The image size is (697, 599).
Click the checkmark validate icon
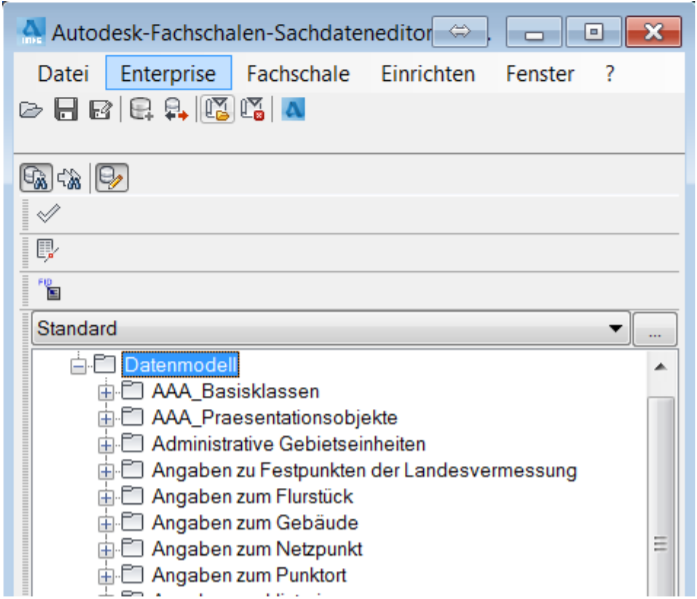48,213
